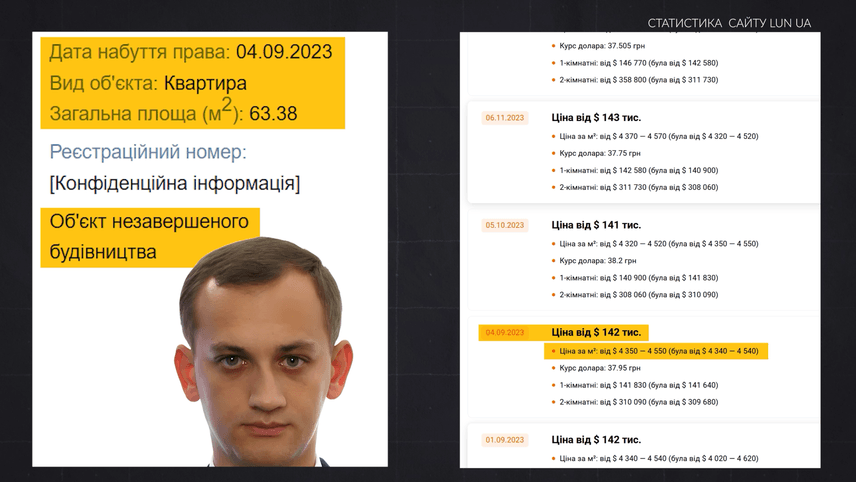Select the highlighted 04.09.2023 date badge
856x482 pixels.
point(505,333)
